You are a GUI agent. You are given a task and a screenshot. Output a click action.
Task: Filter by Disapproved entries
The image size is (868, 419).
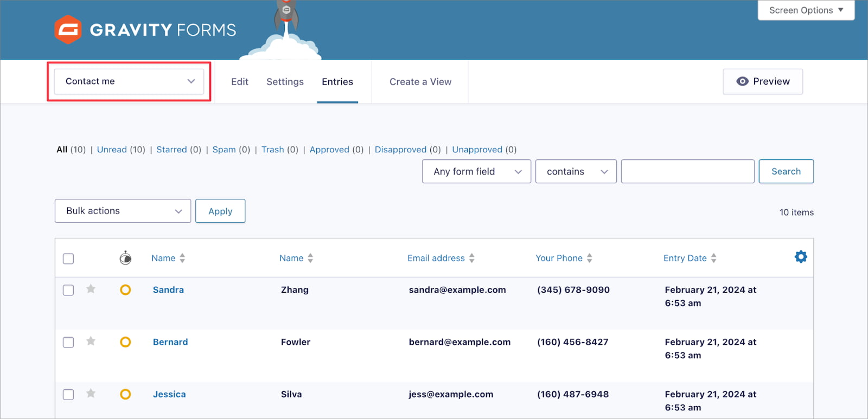[x=400, y=150]
